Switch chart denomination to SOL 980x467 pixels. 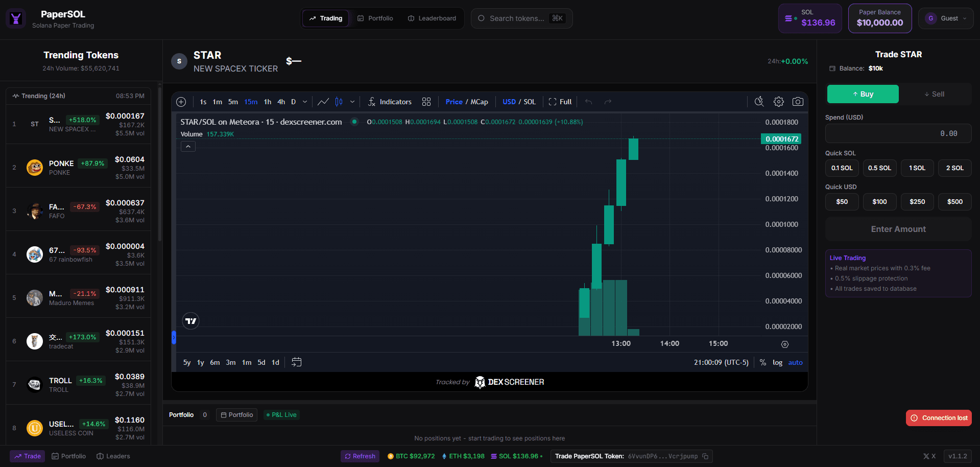[x=530, y=102]
